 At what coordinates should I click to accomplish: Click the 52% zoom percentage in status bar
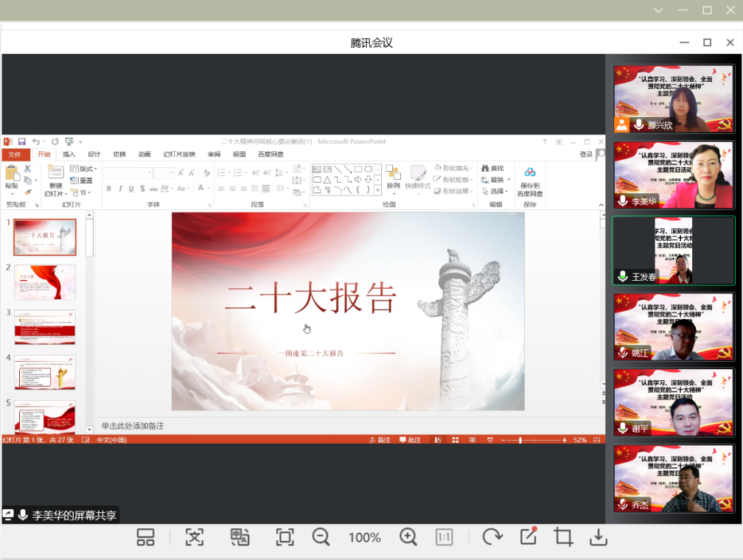(580, 440)
